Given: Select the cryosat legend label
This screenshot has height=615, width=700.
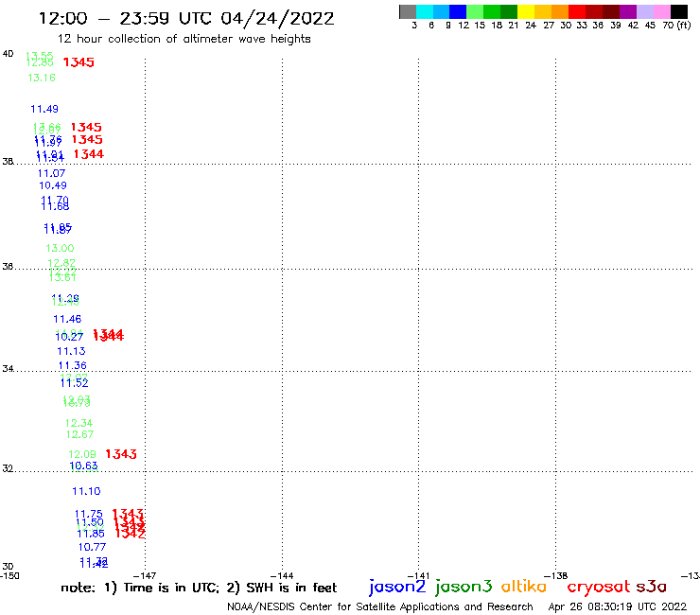Looking at the screenshot, I should point(598,587).
